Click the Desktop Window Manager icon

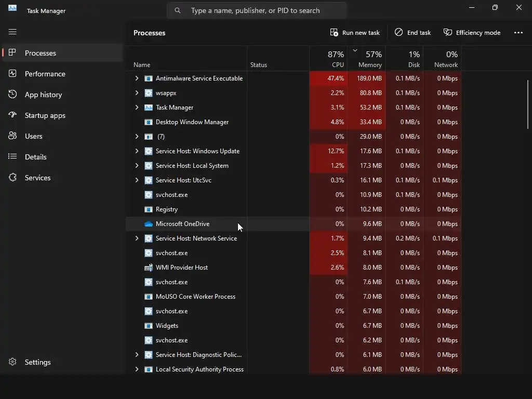pos(148,122)
